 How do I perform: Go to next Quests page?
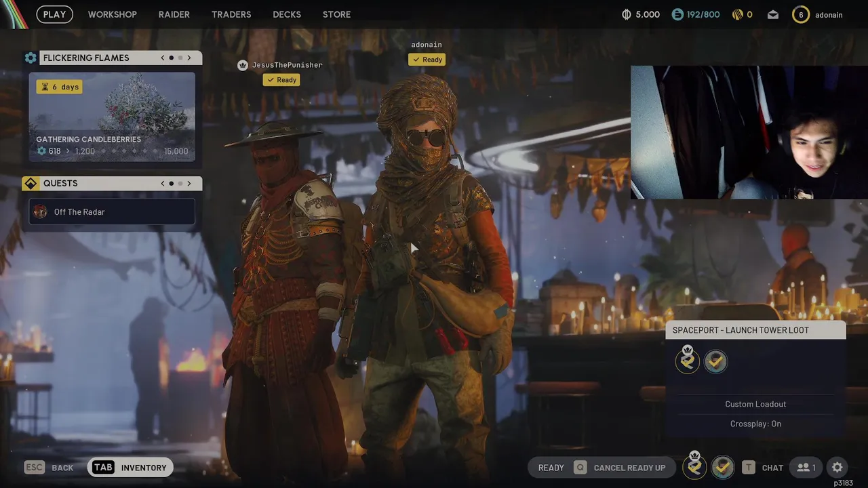189,184
